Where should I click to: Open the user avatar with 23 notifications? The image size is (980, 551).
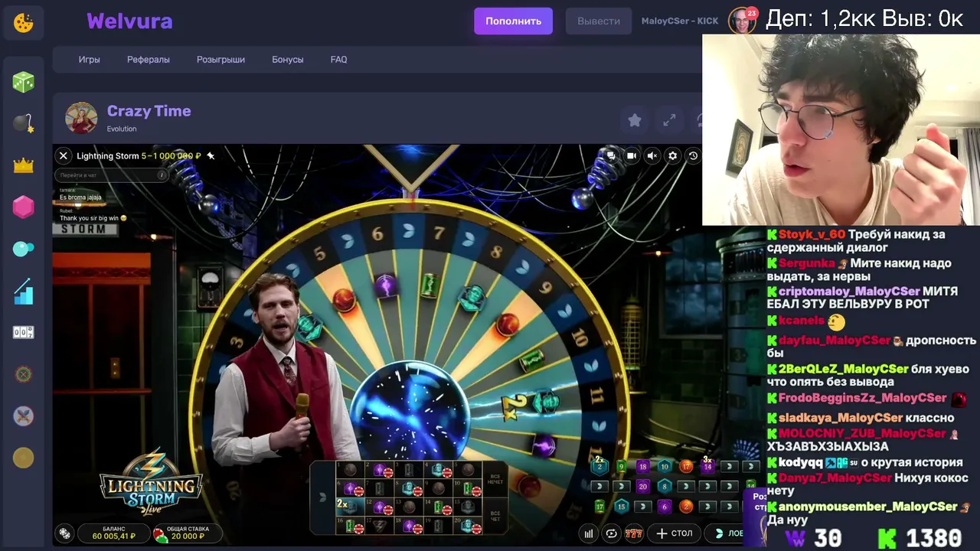[x=742, y=21]
